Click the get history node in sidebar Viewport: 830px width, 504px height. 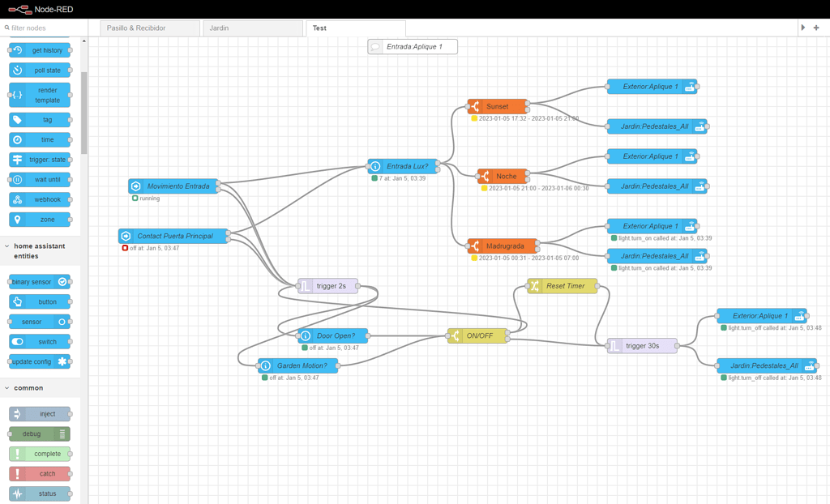point(38,49)
